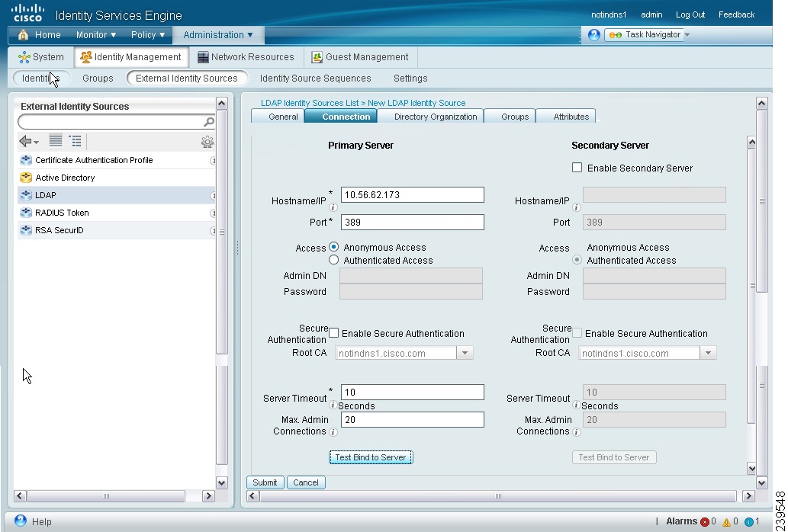This screenshot has height=532, width=788.
Task: Click the blue info alarms icon
Action: 749,522
